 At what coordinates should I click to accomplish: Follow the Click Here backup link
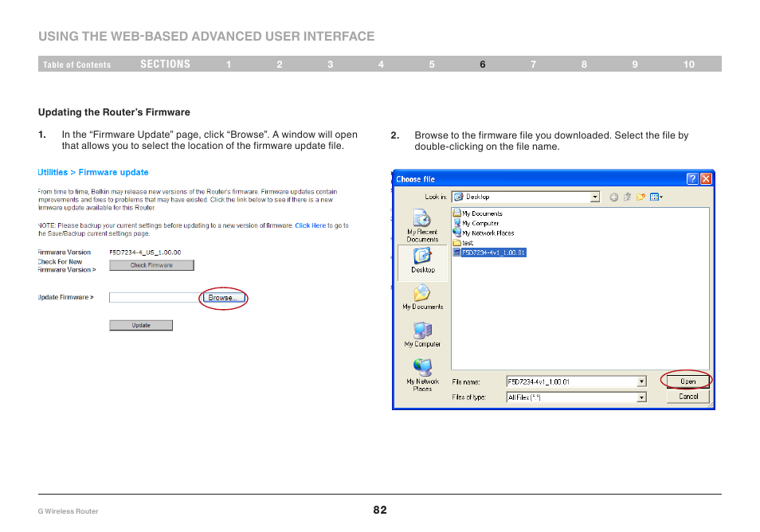click(x=310, y=225)
